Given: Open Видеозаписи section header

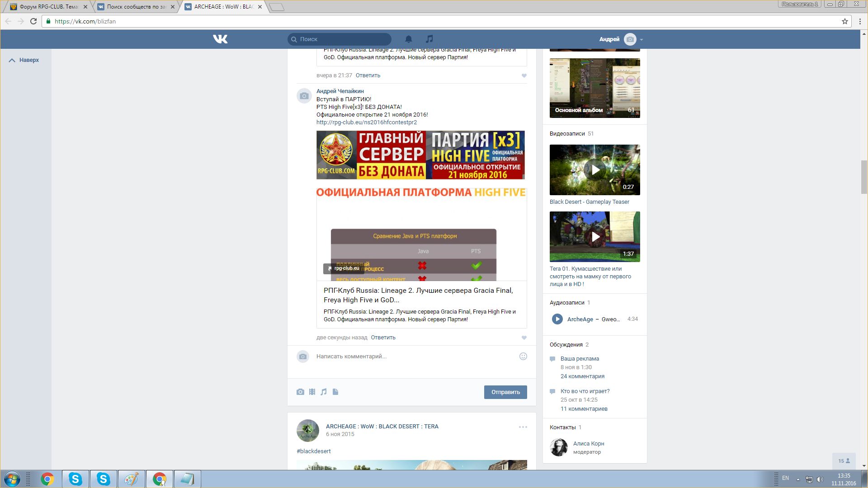Looking at the screenshot, I should click(x=567, y=134).
